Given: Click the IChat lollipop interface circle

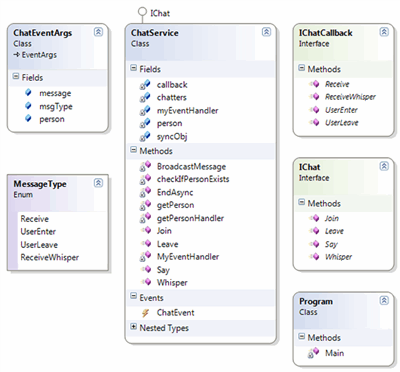Looking at the screenshot, I should point(142,12).
